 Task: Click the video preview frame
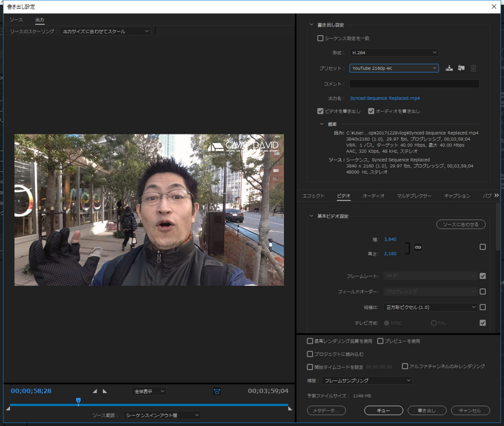149,210
